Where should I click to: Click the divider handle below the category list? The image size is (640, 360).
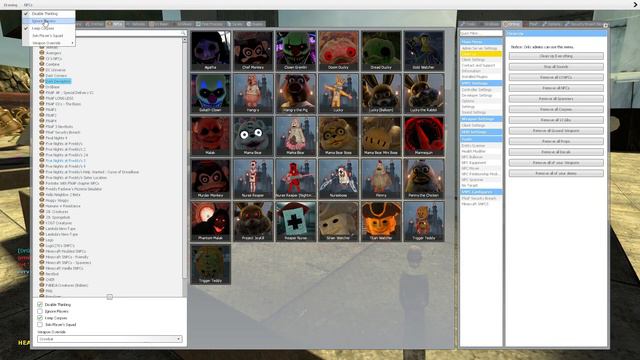pyautogui.click(x=109, y=297)
